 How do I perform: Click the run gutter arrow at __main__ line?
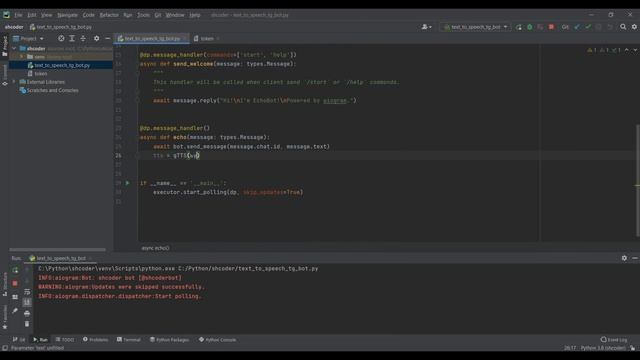pyautogui.click(x=127, y=183)
